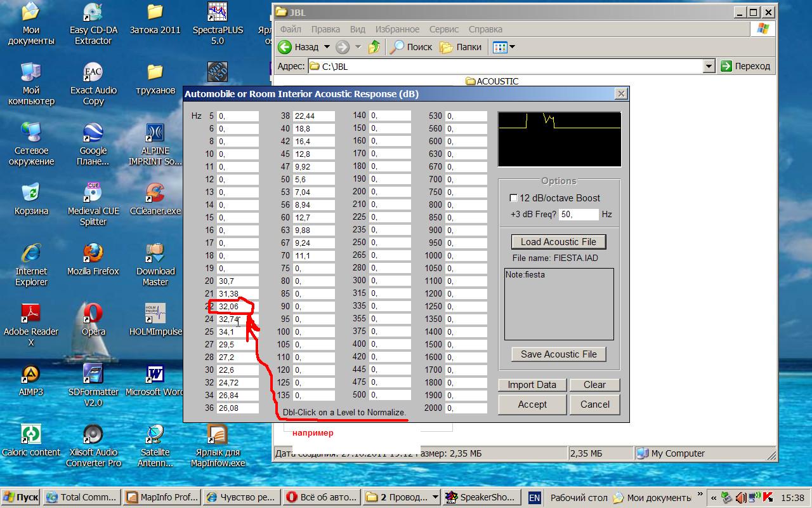Viewport: 812px width, 508px height.
Task: Click the Пуск start button
Action: pyautogui.click(x=21, y=497)
